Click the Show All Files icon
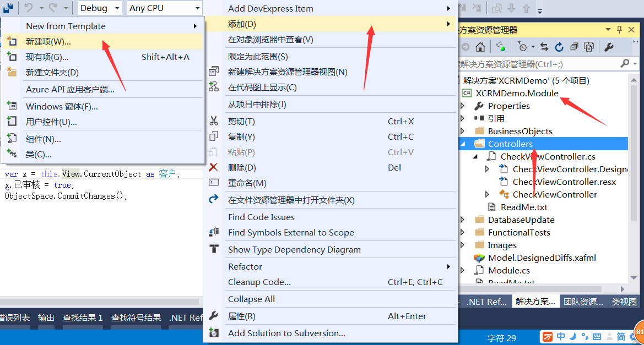 pos(589,47)
